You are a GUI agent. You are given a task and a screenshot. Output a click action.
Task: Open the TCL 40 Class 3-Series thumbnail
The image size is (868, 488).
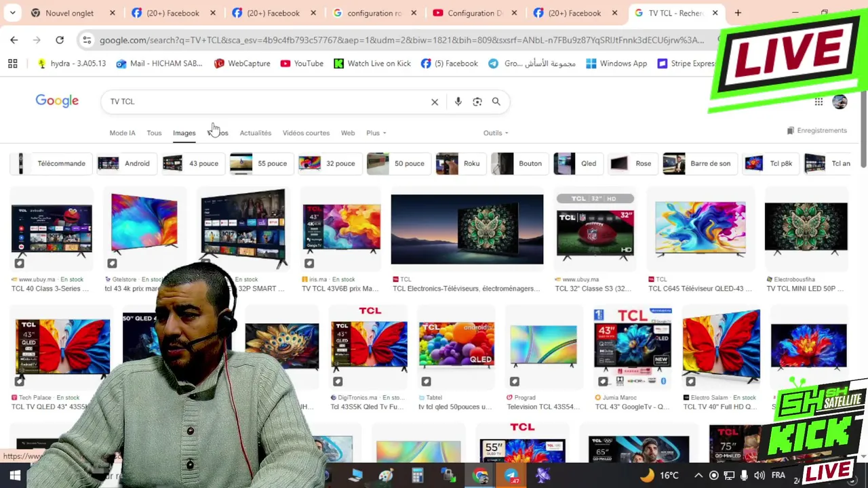point(52,230)
